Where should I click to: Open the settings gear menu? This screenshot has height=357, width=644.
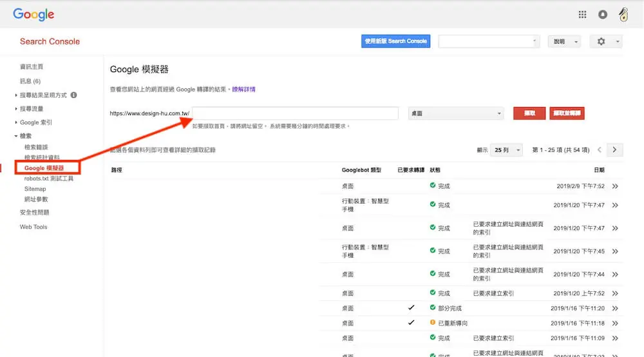[601, 41]
